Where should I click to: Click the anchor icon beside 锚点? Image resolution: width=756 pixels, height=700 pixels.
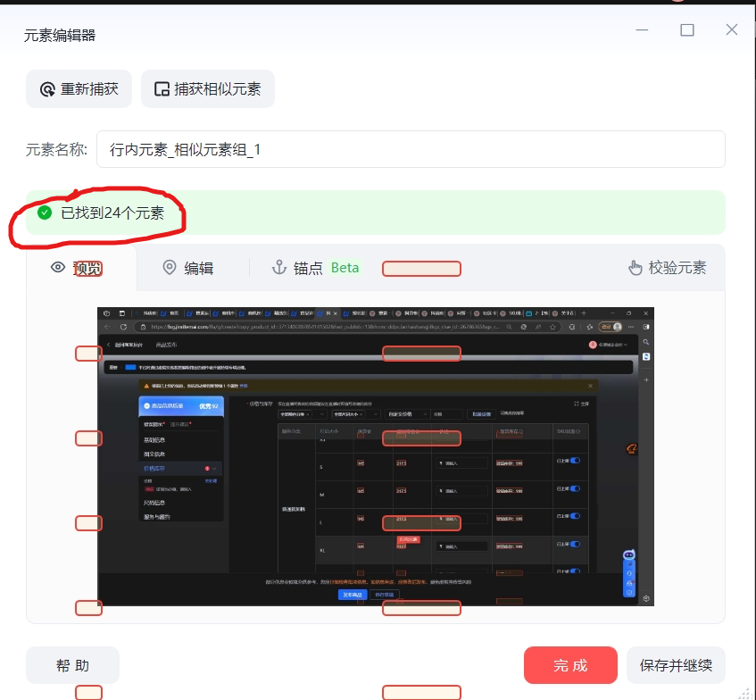(x=278, y=268)
